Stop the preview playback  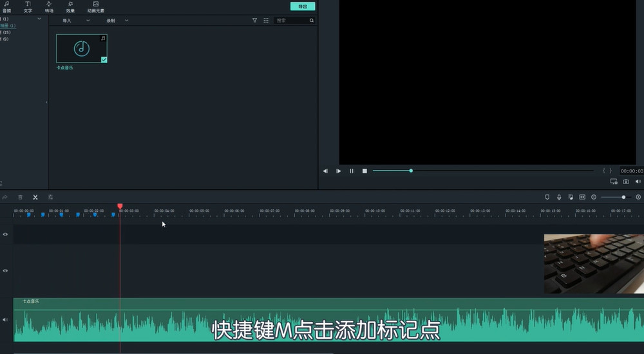tap(365, 171)
